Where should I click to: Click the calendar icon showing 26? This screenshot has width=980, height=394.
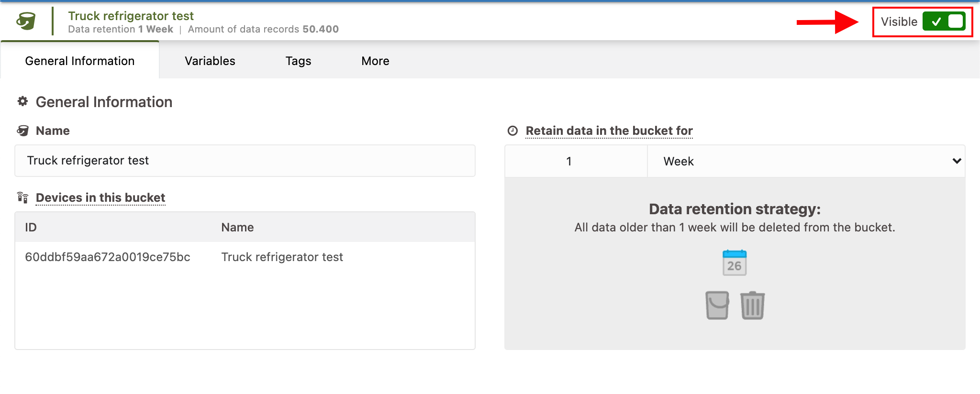point(734,263)
